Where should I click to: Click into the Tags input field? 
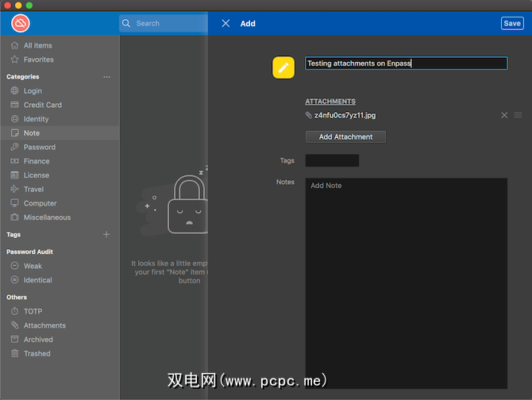coord(332,160)
